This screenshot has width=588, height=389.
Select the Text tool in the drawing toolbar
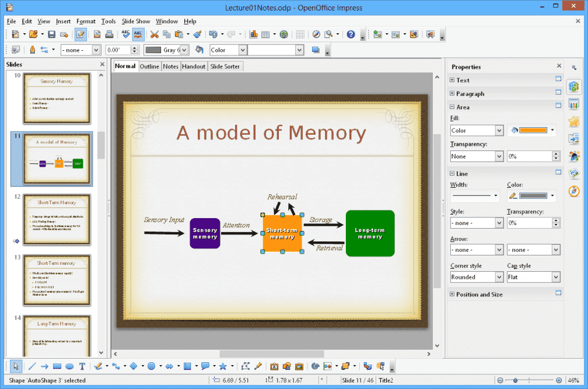[82, 366]
